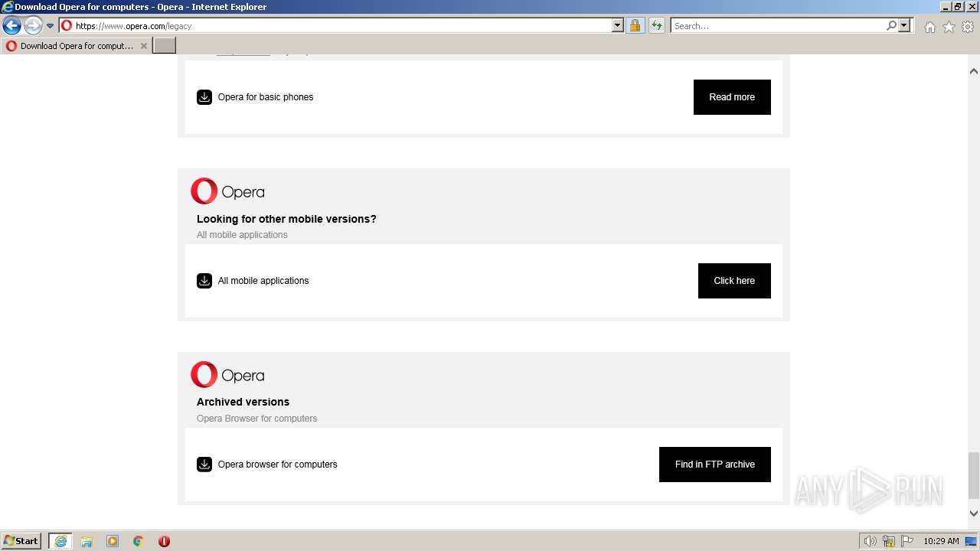Open Opera from the taskbar
The height and width of the screenshot is (551, 980).
click(164, 541)
